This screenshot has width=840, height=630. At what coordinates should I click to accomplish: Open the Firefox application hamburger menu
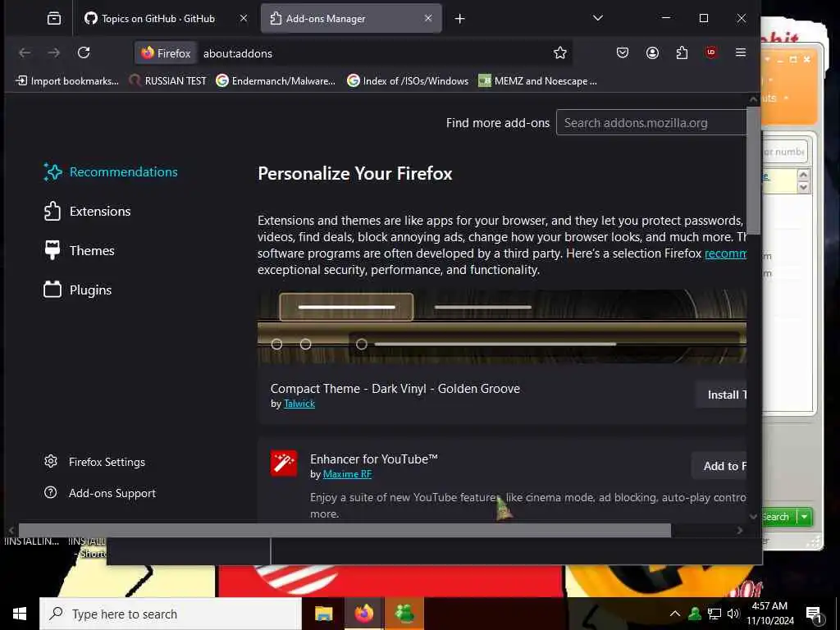741,52
